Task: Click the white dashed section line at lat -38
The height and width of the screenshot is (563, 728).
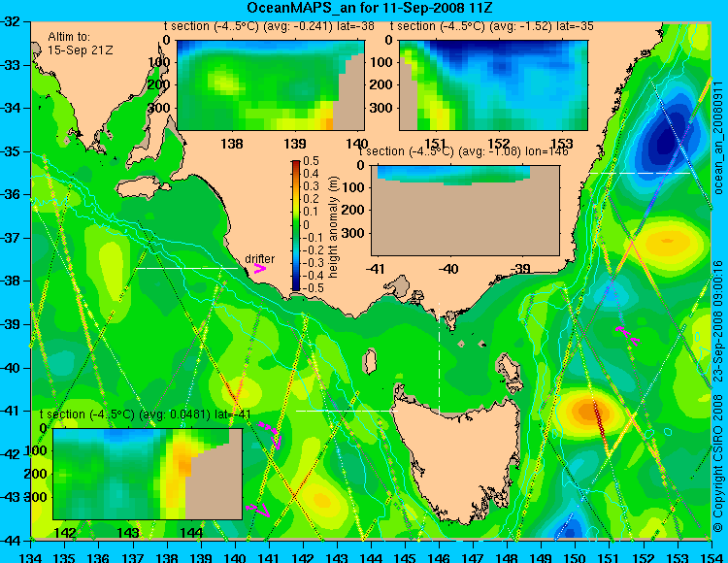Action: tap(186, 268)
